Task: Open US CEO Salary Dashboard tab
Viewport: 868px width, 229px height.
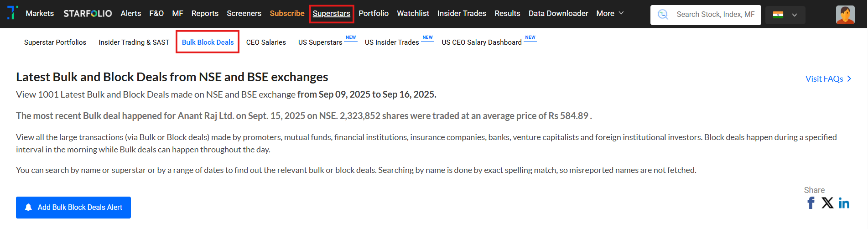Action: (x=482, y=42)
